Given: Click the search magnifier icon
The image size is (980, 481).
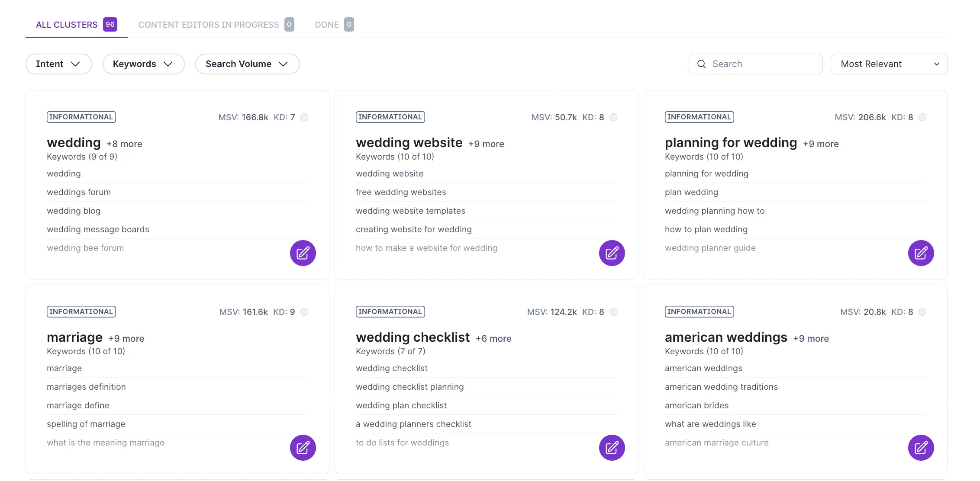Looking at the screenshot, I should pos(702,64).
